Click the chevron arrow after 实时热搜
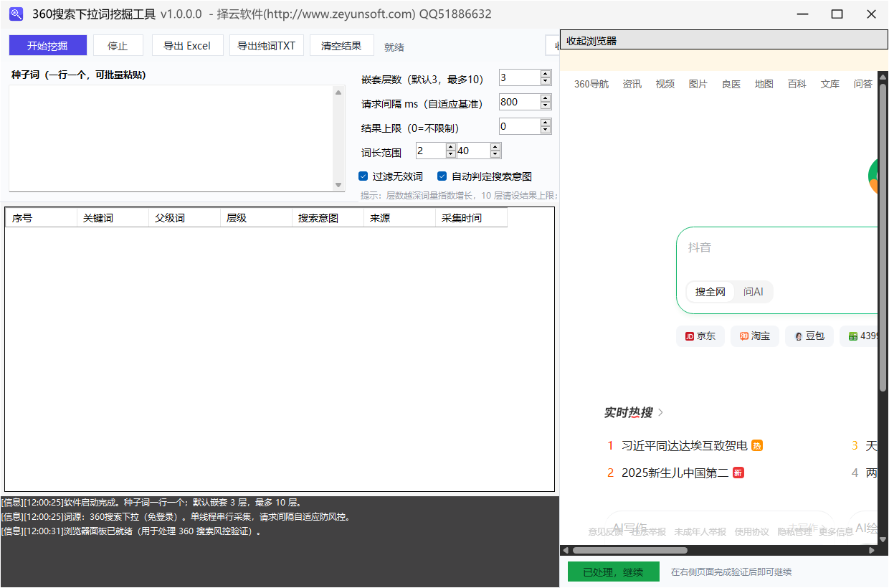Image resolution: width=889 pixels, height=588 pixels. 660,412
